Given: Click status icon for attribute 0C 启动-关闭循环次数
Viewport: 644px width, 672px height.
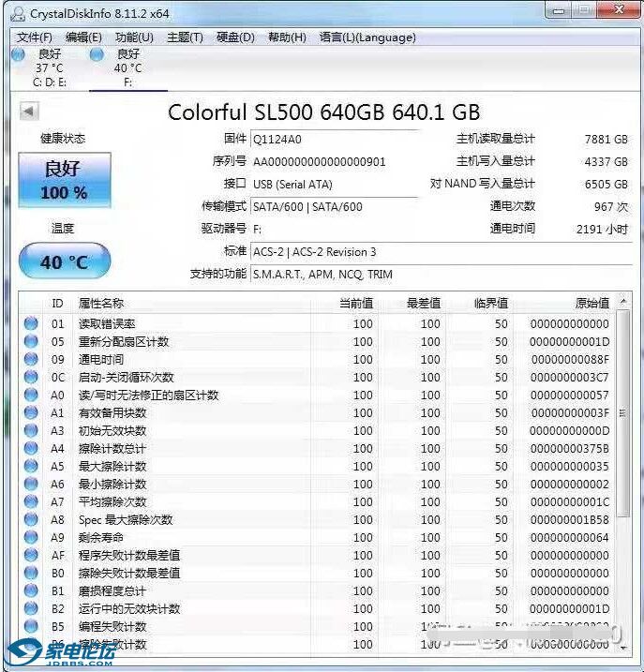Looking at the screenshot, I should (x=31, y=377).
